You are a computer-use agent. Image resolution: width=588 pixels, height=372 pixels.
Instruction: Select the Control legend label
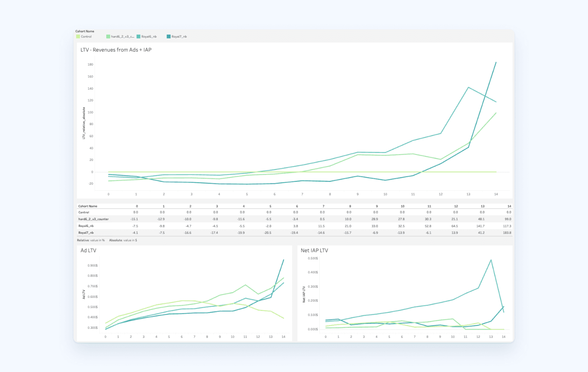[86, 37]
